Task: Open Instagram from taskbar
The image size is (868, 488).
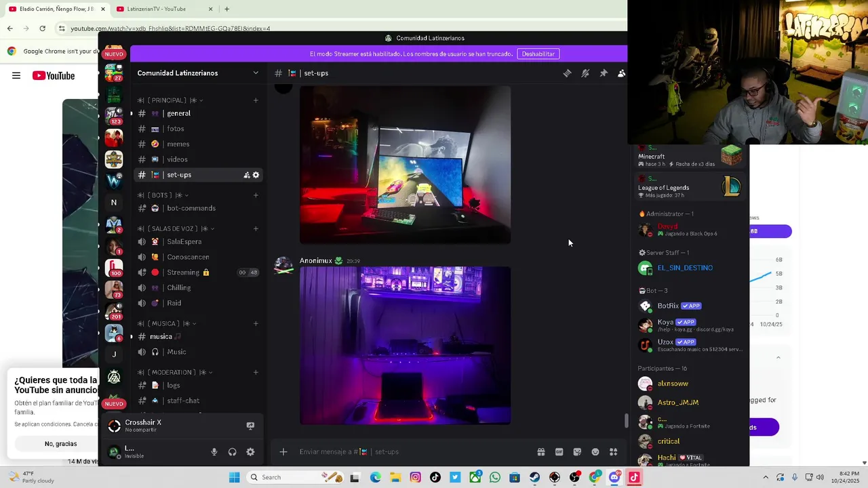Action: (415, 477)
